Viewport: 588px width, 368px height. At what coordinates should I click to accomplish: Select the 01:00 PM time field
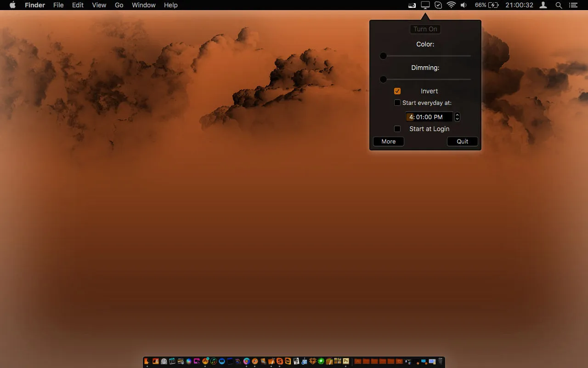(x=428, y=117)
